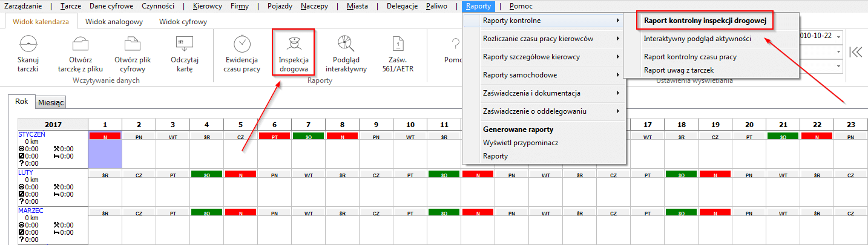868x245 pixels.
Task: Switch to the Widok analogowy tab
Action: coord(114,22)
